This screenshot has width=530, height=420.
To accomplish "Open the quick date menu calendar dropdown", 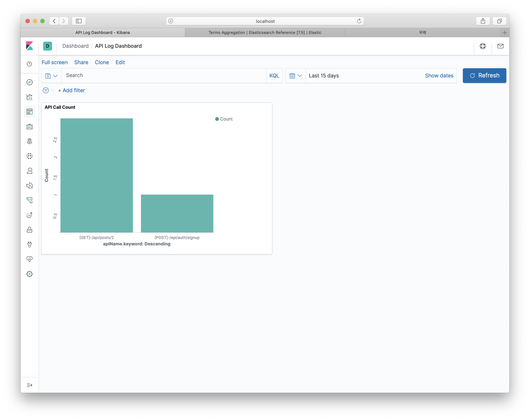I will (296, 76).
